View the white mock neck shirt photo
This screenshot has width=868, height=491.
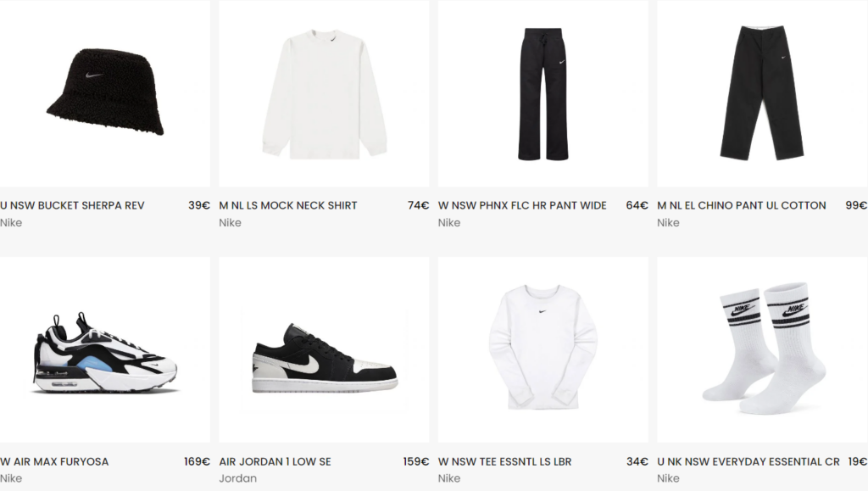[x=324, y=93]
